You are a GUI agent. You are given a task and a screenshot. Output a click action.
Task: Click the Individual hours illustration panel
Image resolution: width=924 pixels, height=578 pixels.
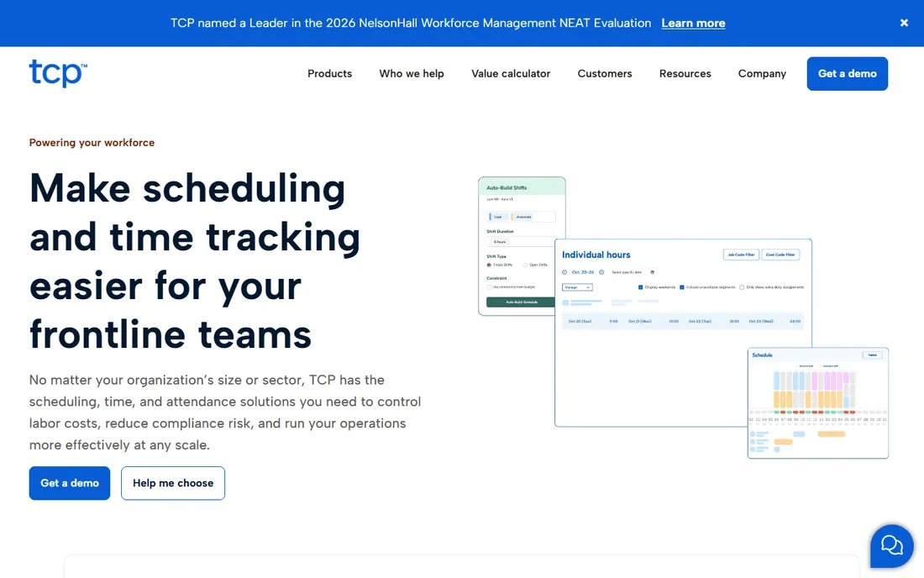click(x=683, y=333)
